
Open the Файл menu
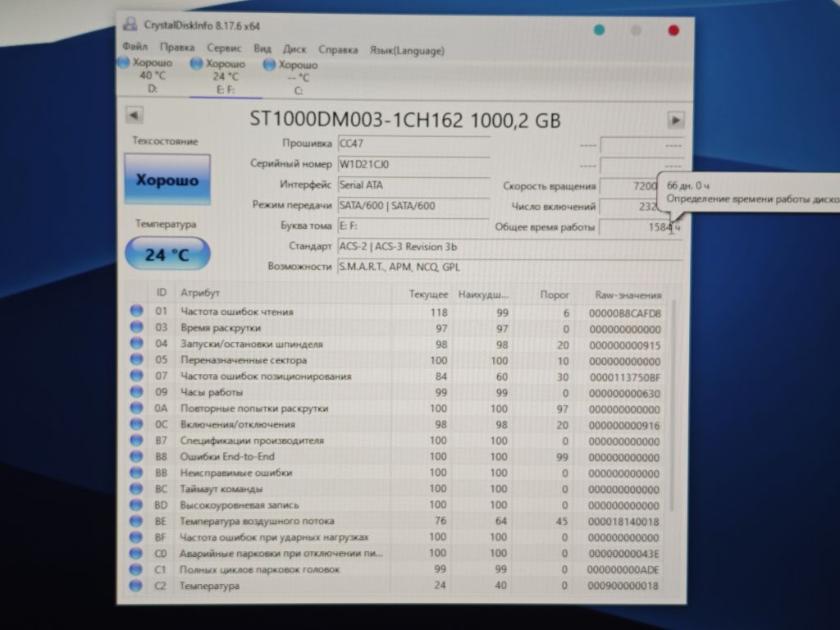[x=135, y=46]
